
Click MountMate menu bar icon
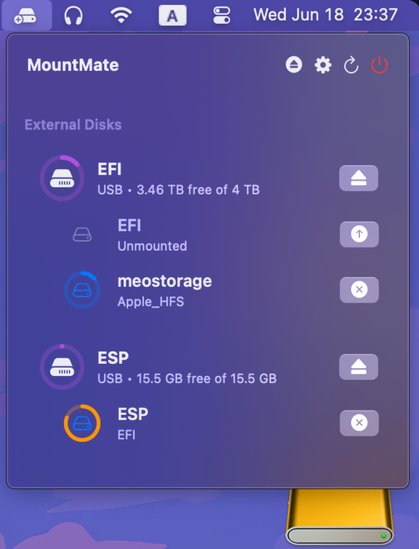click(x=27, y=16)
